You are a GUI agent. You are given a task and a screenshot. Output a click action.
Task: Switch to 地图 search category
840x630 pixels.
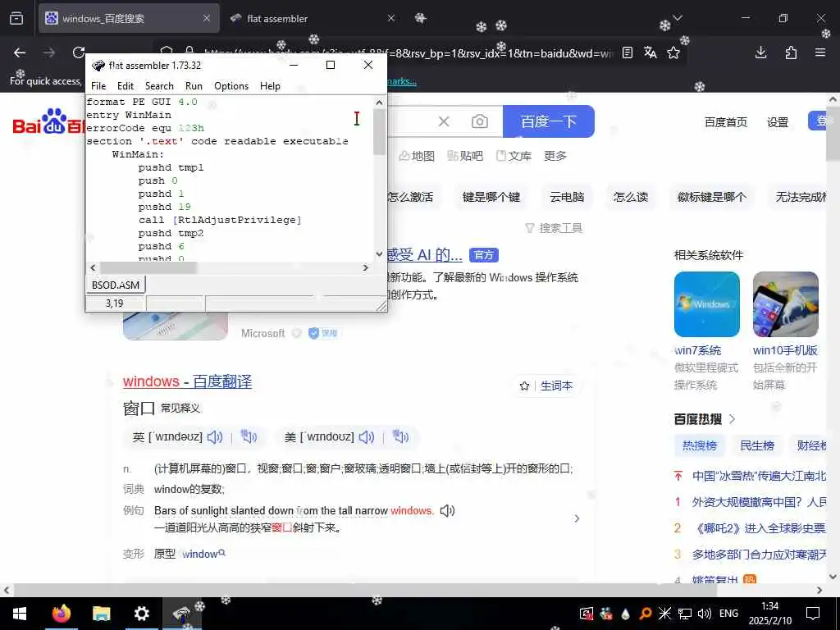(417, 156)
